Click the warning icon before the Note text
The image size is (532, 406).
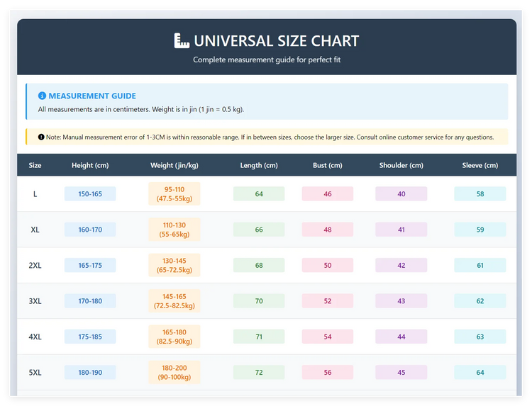[41, 137]
